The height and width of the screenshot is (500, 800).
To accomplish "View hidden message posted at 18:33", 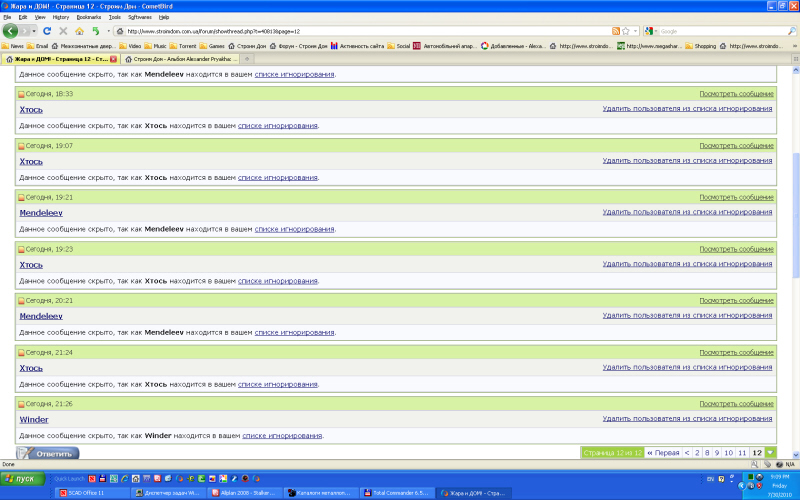I will tap(736, 94).
